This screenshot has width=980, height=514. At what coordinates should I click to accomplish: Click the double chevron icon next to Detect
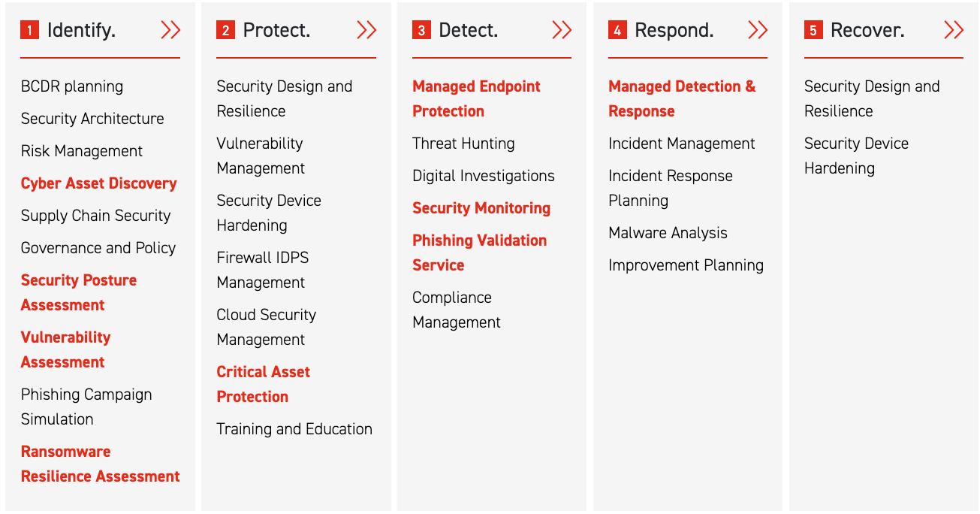click(562, 30)
